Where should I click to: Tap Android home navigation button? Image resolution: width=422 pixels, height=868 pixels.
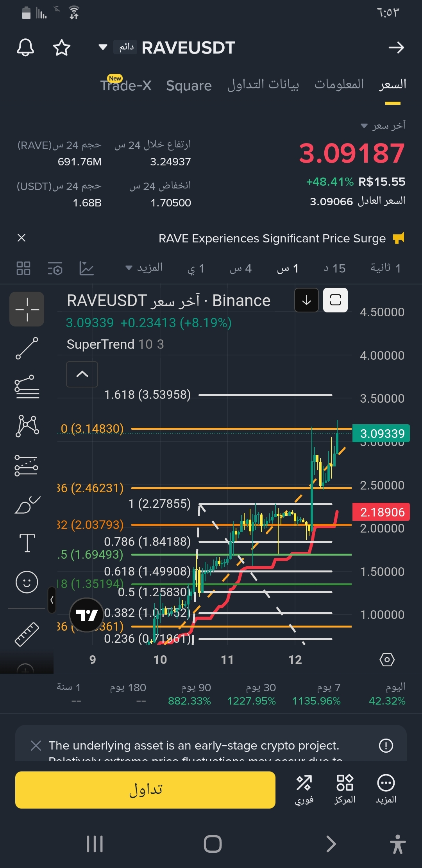point(213,844)
